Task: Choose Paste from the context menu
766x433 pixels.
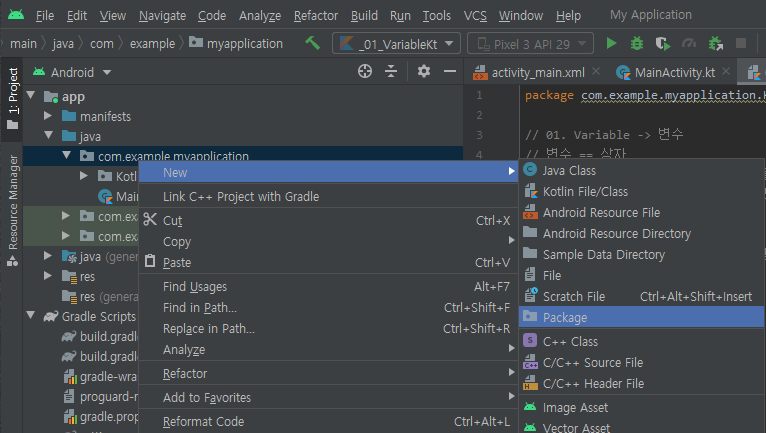Action: tap(328, 262)
